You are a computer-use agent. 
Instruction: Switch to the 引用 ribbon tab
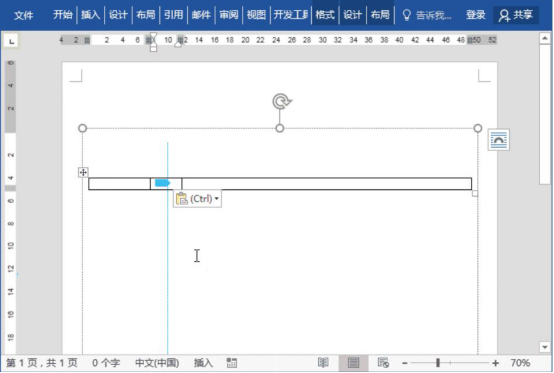coord(173,15)
